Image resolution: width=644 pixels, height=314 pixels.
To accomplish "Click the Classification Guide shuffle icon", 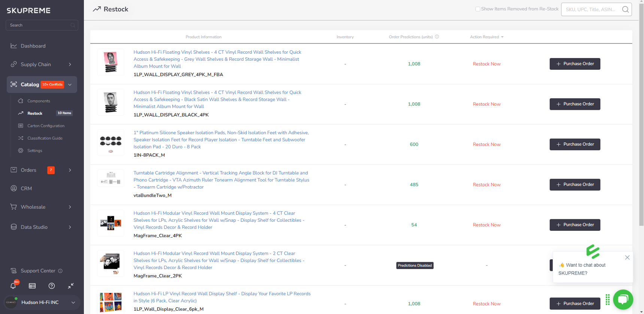I will point(21,138).
